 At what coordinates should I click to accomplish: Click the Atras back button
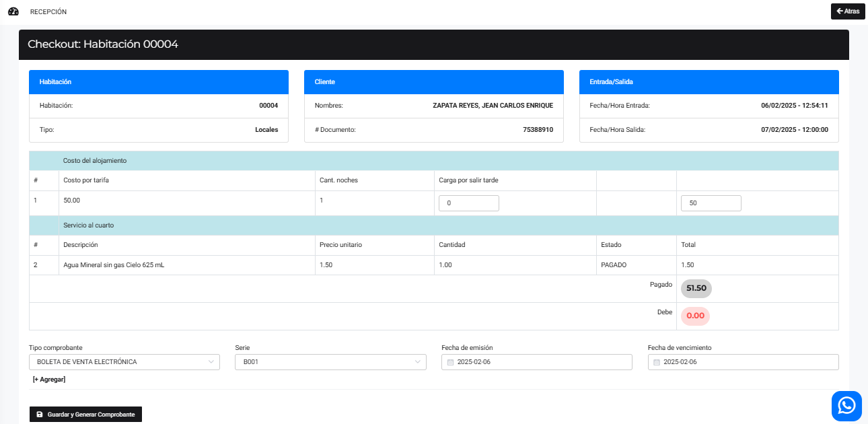pos(848,11)
